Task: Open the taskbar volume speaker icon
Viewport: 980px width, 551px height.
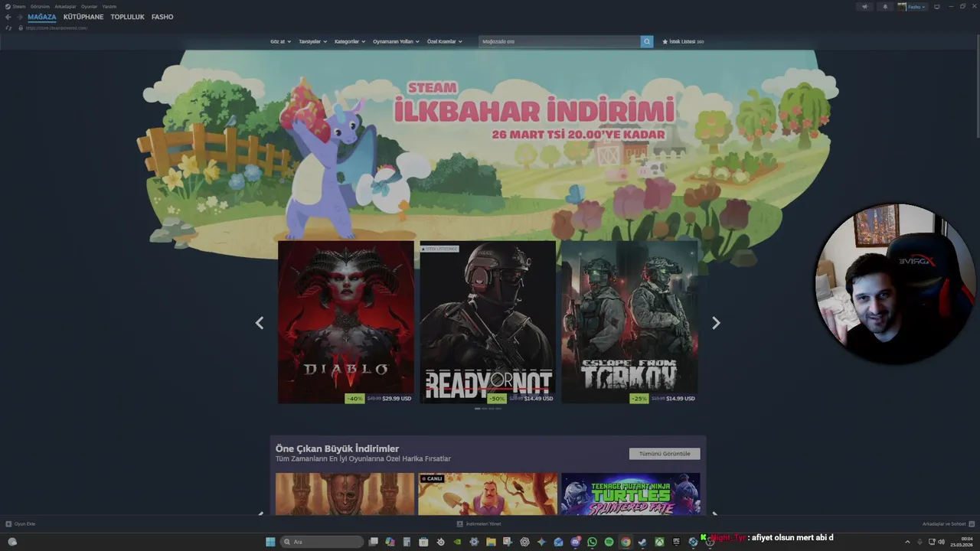Action: [x=941, y=542]
